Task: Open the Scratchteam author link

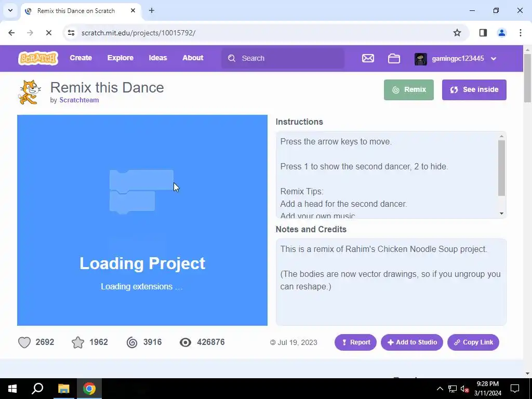Action: 79,100
